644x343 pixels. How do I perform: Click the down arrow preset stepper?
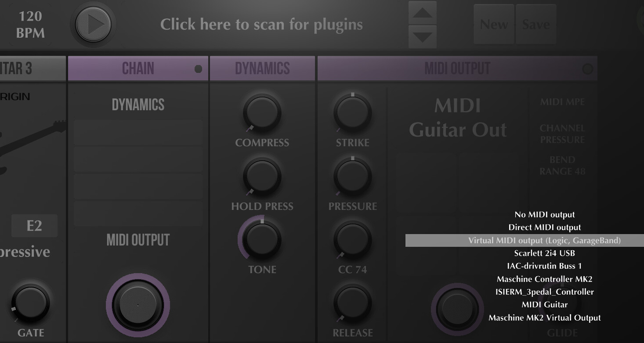click(x=422, y=36)
